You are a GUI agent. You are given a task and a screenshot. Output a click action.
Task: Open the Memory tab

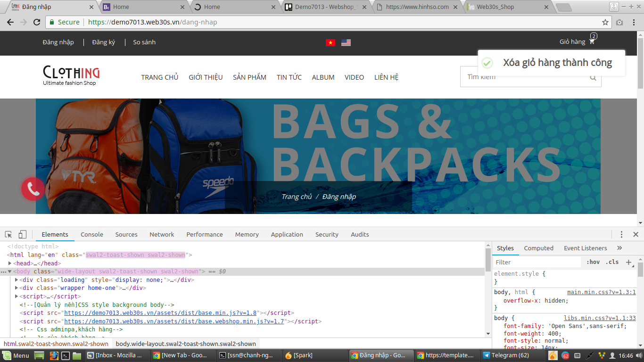pyautogui.click(x=247, y=234)
